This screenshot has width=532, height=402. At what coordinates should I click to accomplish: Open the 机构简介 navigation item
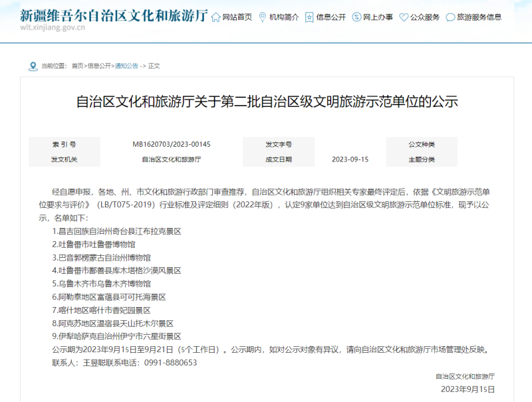tap(284, 17)
